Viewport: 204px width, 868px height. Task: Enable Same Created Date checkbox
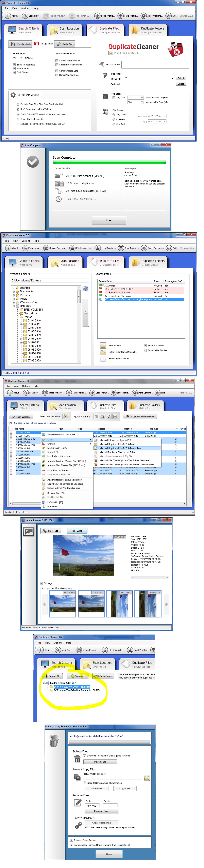pyautogui.click(x=57, y=71)
